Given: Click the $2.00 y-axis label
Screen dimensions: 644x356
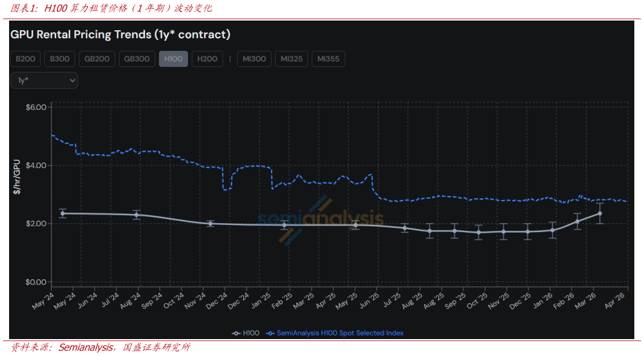Looking at the screenshot, I should [x=36, y=224].
